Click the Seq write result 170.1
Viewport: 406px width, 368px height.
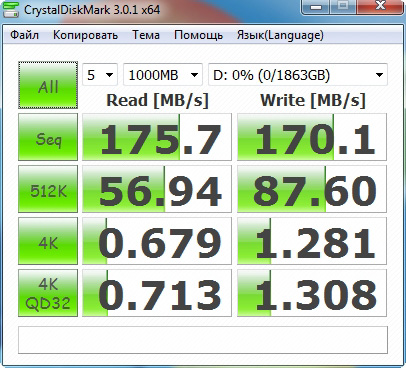tap(312, 137)
